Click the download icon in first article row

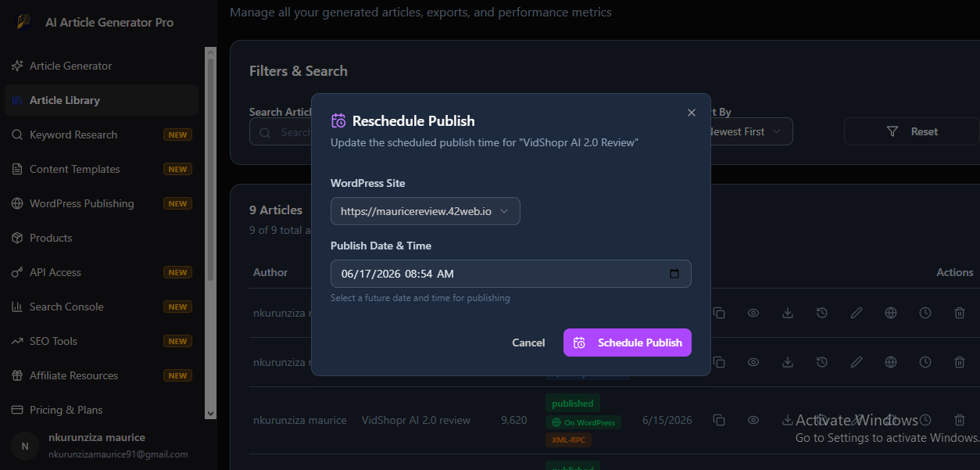point(788,313)
